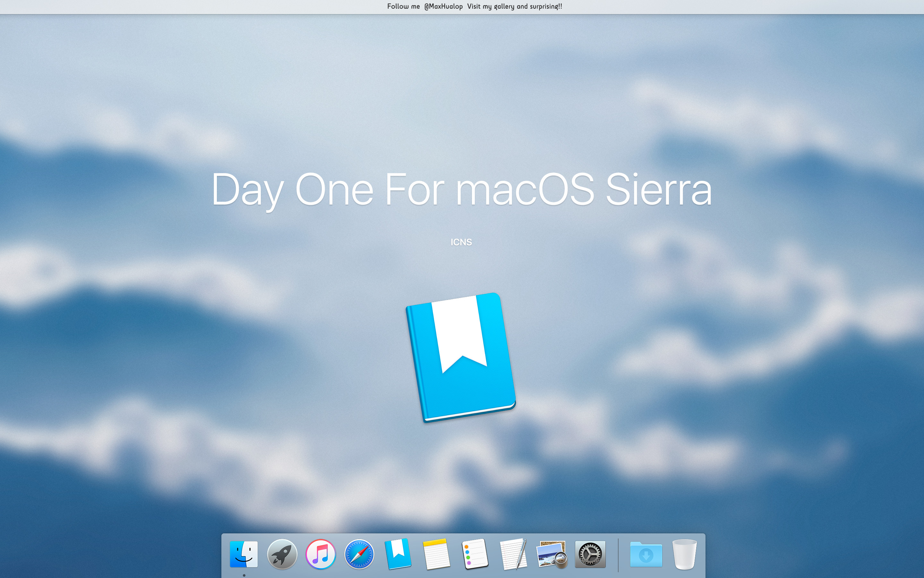Open Safari compass icon in dock
Viewport: 924px width, 578px height.
(359, 554)
